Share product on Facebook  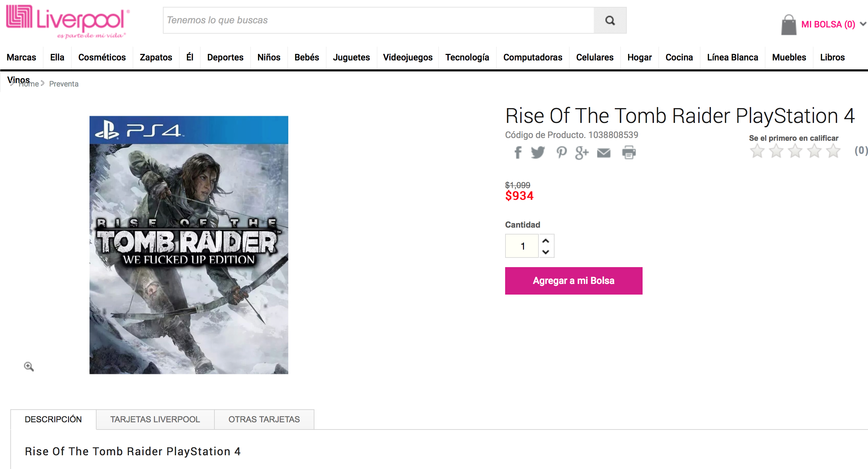pyautogui.click(x=518, y=152)
